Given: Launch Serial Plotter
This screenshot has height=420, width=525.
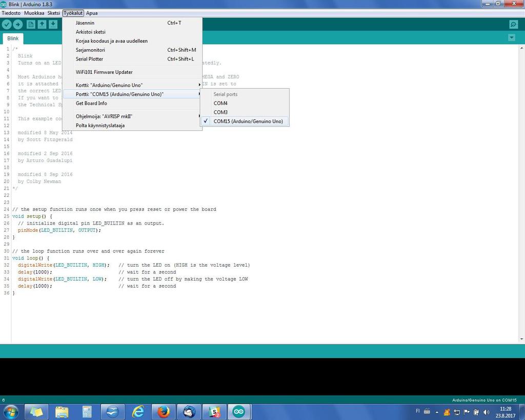Looking at the screenshot, I should (132, 59).
